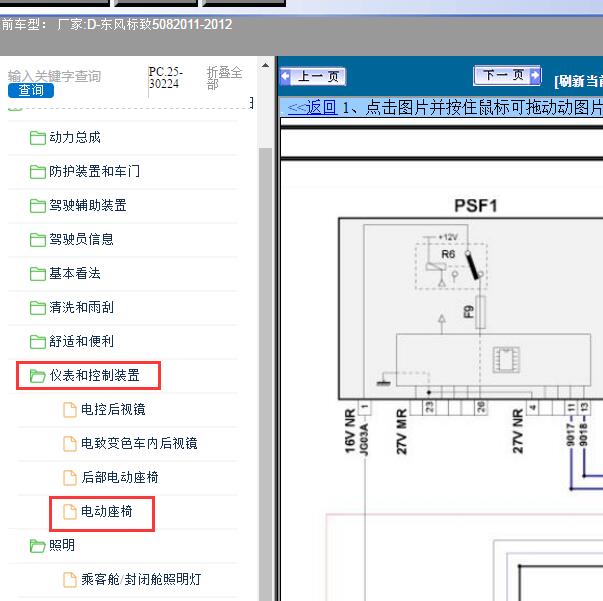Focus the 输入关键字查询 keyword search field
The image size is (603, 601).
pyautogui.click(x=55, y=76)
